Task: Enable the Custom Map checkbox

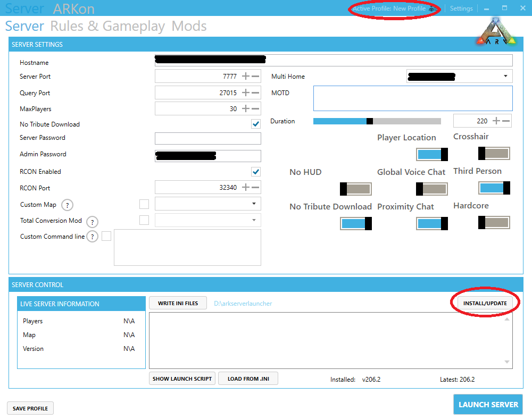Action: 144,204
